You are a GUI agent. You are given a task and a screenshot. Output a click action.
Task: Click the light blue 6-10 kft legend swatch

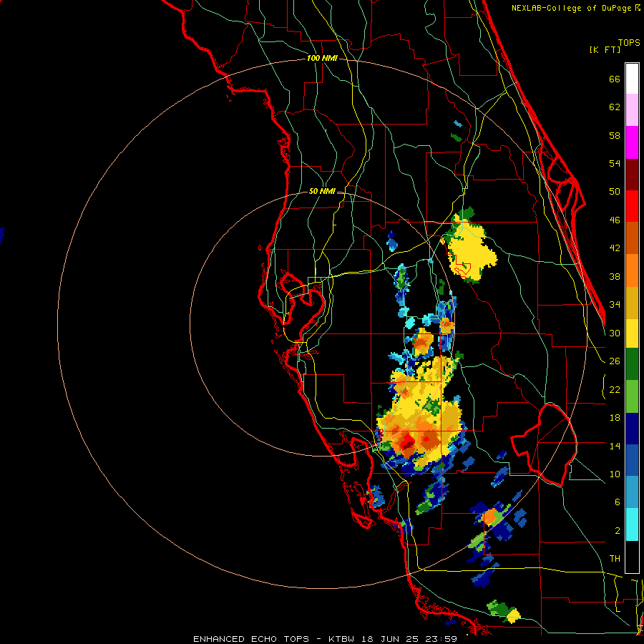(x=632, y=492)
